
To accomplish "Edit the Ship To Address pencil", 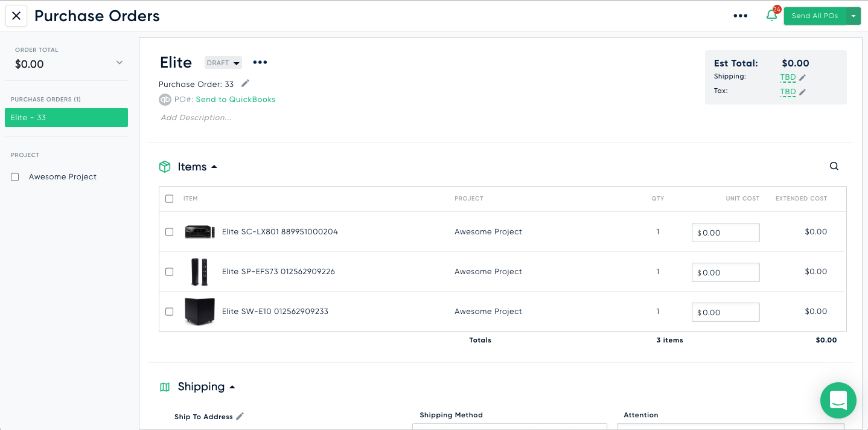I will 240,416.
